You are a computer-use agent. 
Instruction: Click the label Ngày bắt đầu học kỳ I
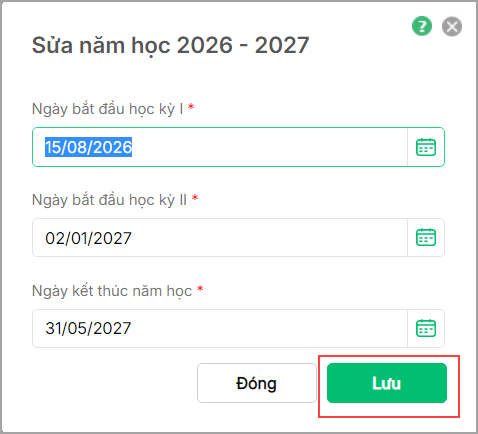tap(107, 109)
